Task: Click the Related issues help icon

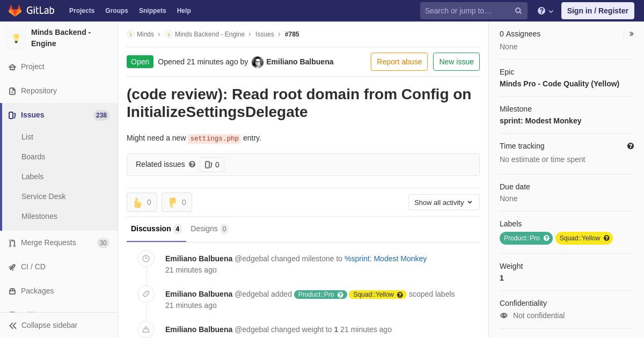Action: tap(192, 164)
